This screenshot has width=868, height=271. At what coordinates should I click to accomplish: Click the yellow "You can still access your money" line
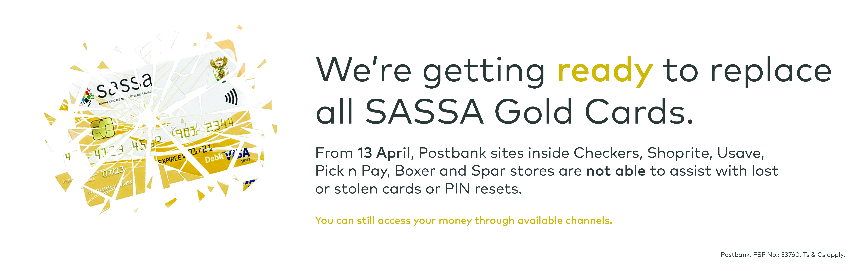coord(463,221)
